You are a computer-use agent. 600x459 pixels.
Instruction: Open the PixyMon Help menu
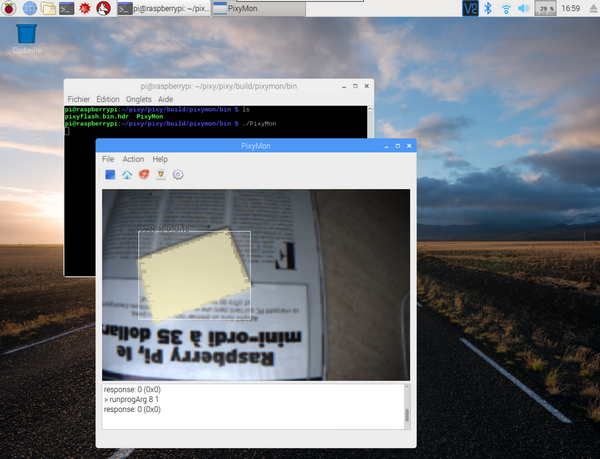pos(160,159)
